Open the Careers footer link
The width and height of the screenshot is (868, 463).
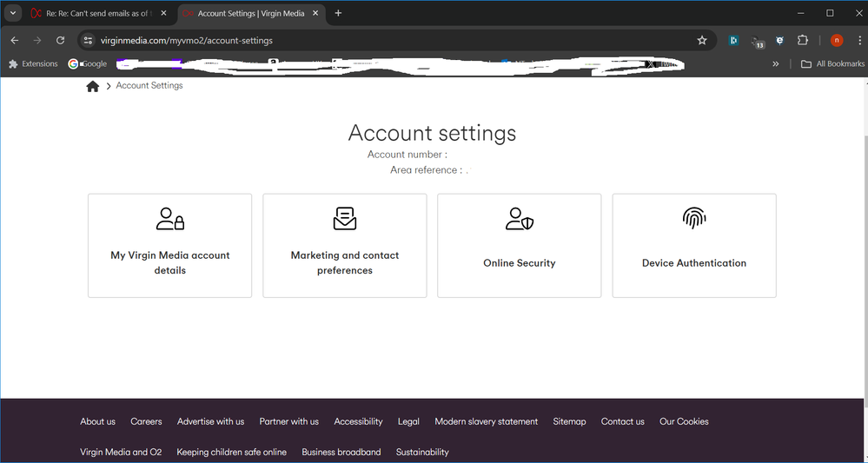[x=146, y=421]
